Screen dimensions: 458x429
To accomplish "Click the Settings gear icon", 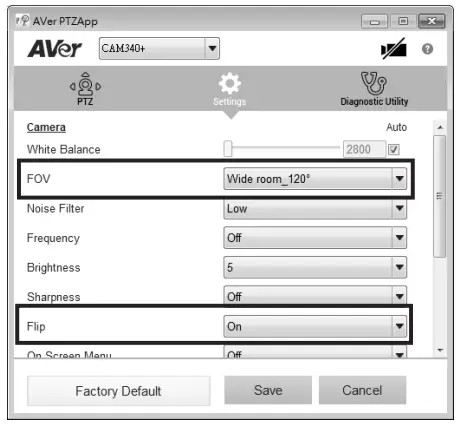I will [x=230, y=83].
